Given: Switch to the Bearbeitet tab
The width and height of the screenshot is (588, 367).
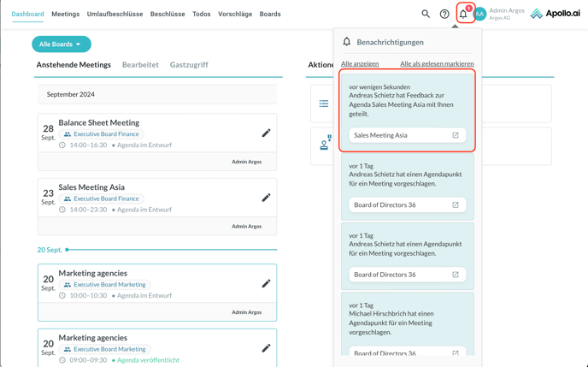Looking at the screenshot, I should click(x=140, y=65).
